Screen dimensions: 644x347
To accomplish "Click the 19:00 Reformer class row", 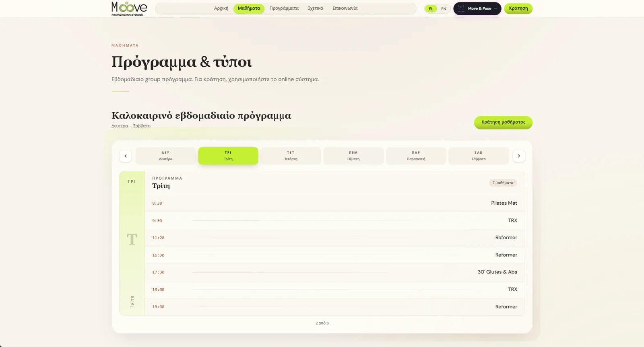I will pos(334,307).
